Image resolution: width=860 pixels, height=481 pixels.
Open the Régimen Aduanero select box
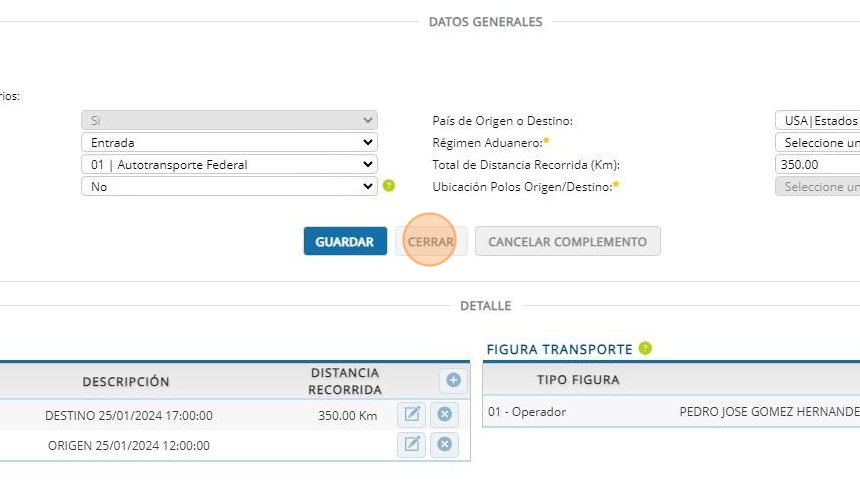coord(818,143)
